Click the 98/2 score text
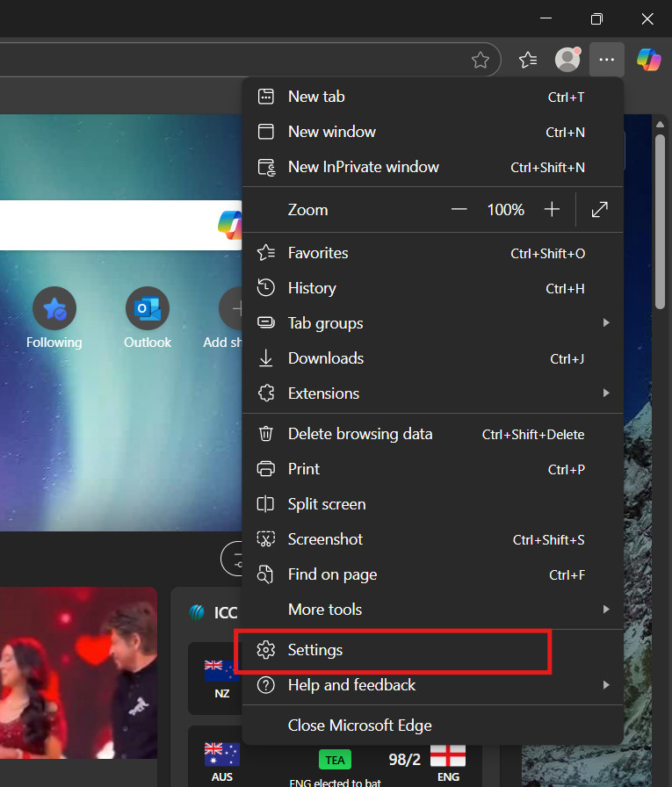The height and width of the screenshot is (787, 672). pos(404,760)
